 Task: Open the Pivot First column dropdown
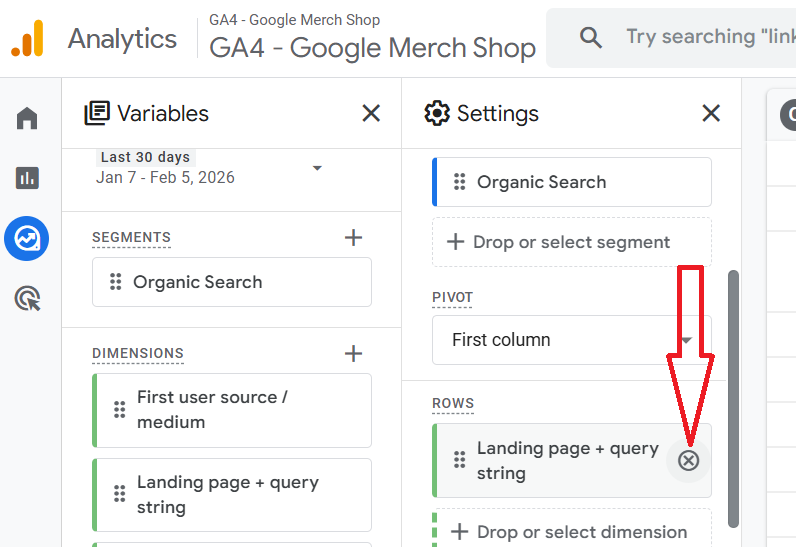click(x=572, y=340)
